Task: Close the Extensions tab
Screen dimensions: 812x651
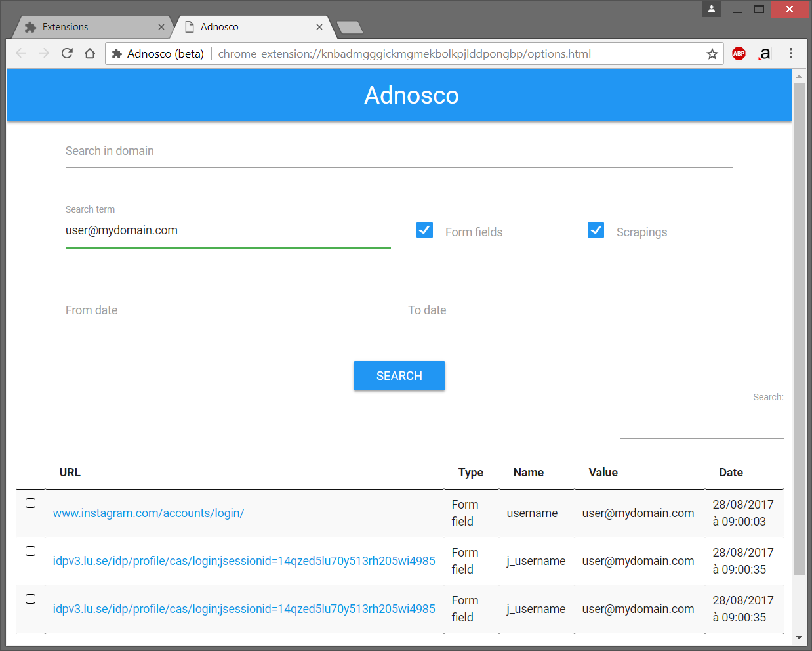Action: tap(161, 27)
